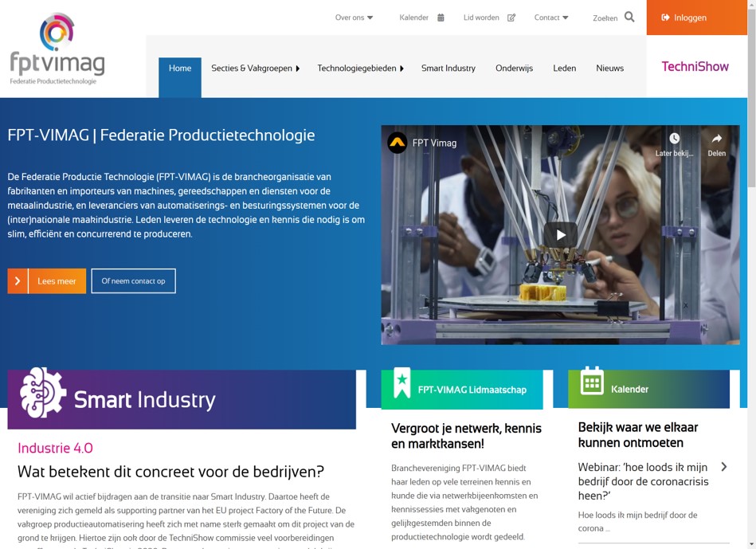
Task: Expand the Contact dropdown
Action: [x=551, y=18]
